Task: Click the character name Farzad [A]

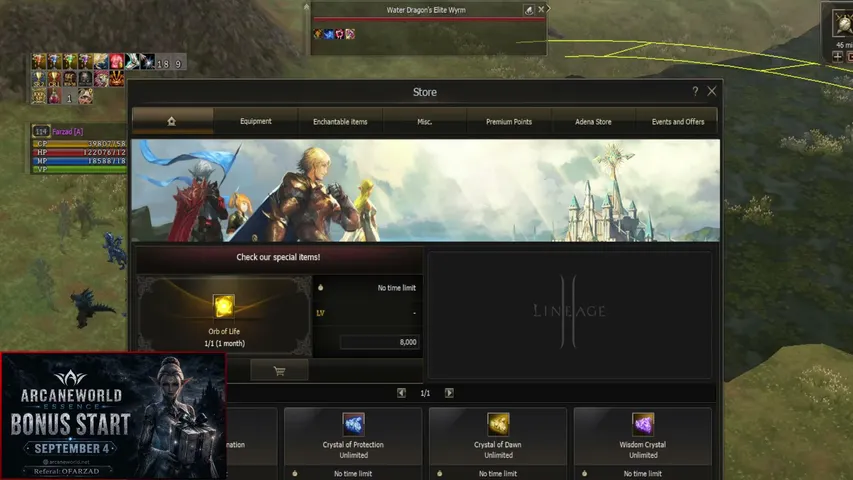Action: click(x=67, y=132)
